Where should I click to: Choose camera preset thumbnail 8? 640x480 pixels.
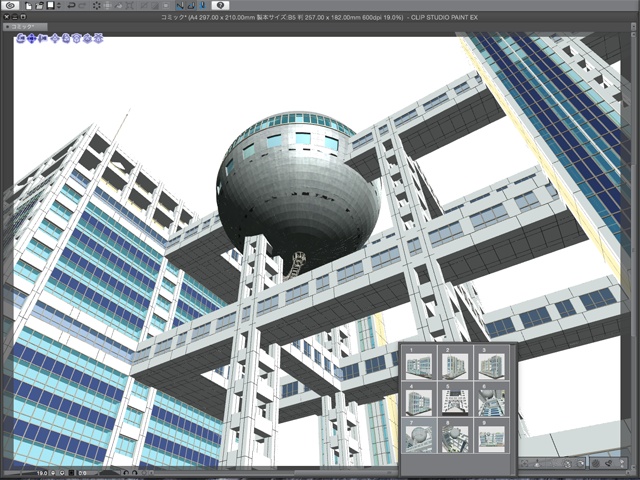456,436
